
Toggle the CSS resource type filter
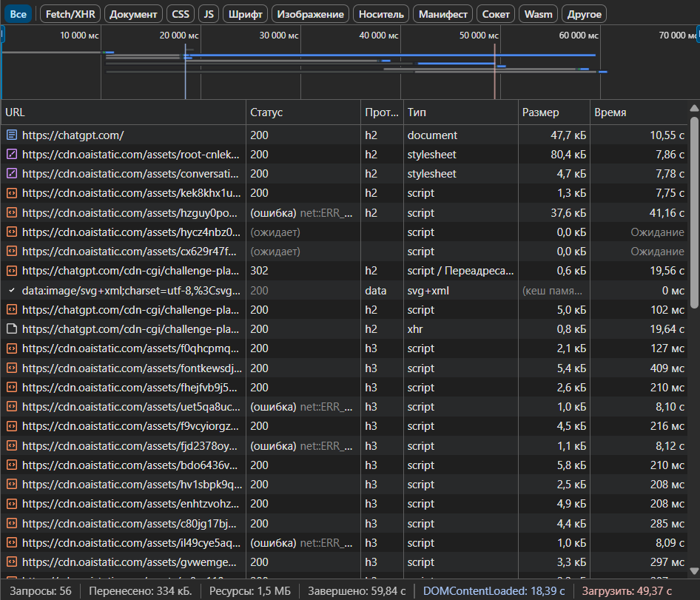pos(181,14)
